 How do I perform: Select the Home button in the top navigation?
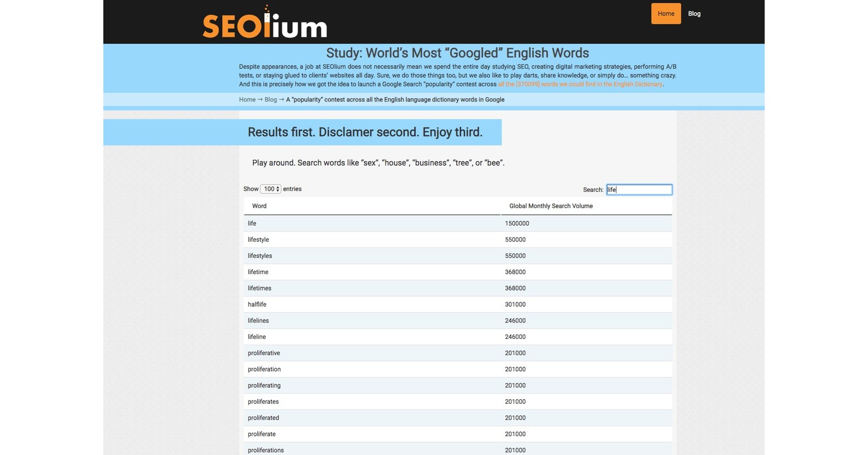[x=665, y=13]
